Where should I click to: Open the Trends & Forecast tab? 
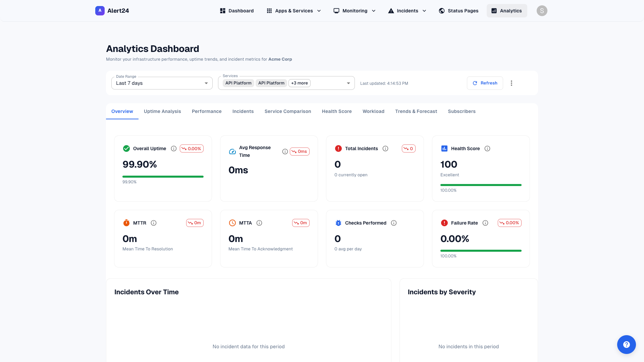tap(416, 111)
